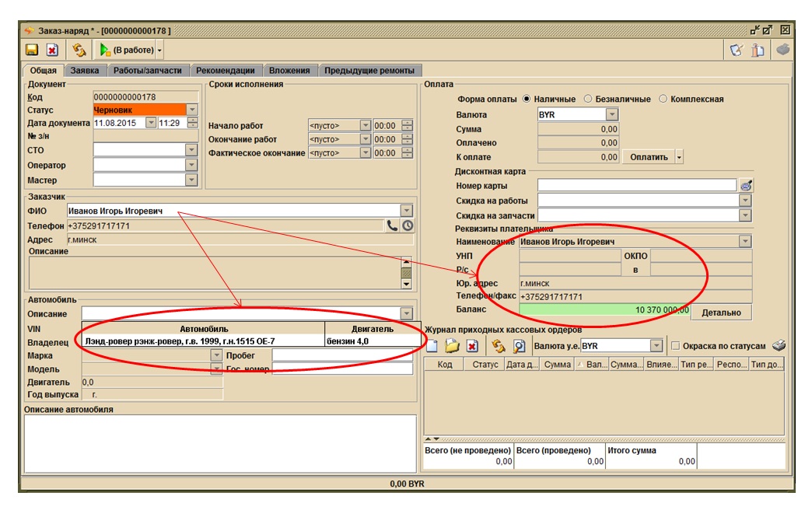Click the grey printer icon in the top-right toolbar
Screen dimensions: 812x517
pos(783,50)
